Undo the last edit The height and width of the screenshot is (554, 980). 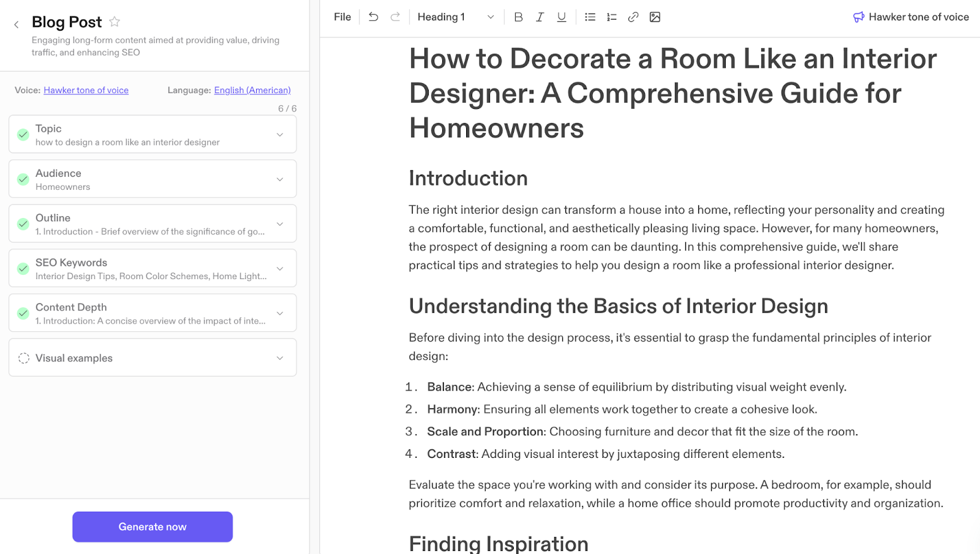tap(373, 17)
